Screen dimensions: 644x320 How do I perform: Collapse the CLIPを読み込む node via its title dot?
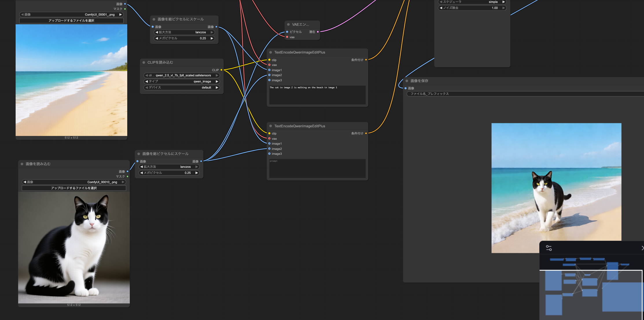point(144,62)
